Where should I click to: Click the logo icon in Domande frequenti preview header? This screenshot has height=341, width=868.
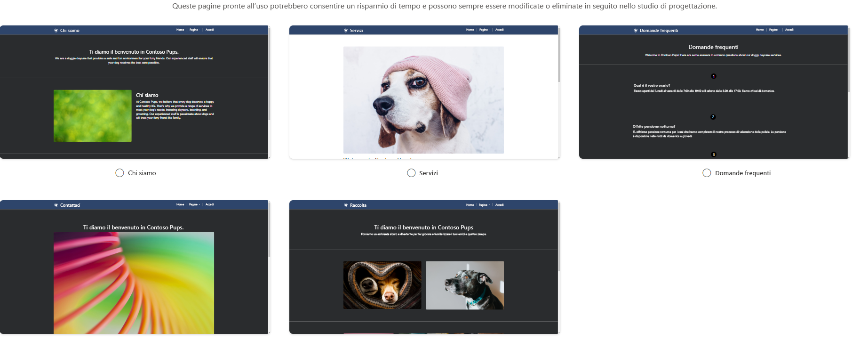(x=636, y=30)
